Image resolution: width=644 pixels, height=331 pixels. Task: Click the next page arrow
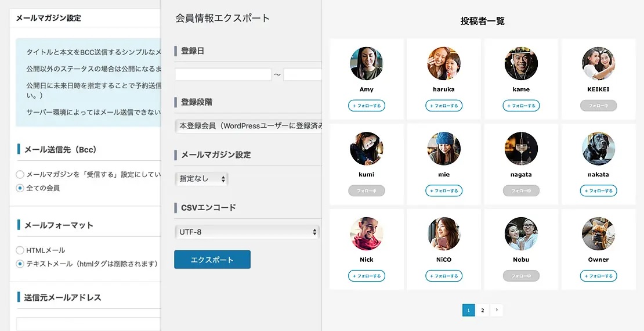click(x=496, y=310)
